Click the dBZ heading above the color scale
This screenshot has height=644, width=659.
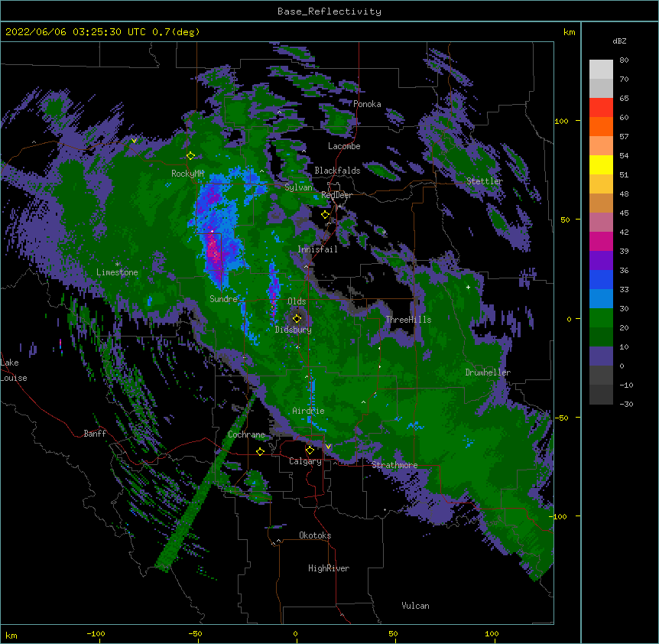pos(619,41)
